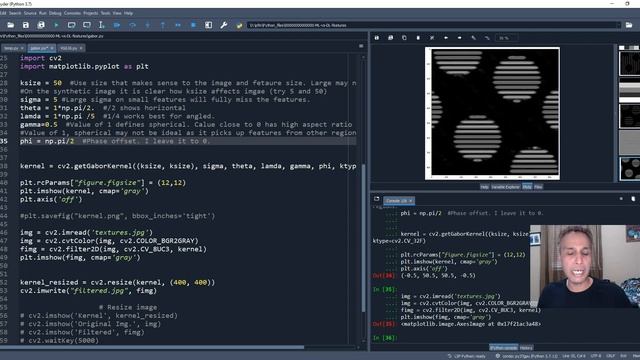Switch to the History tab
640x360 pixels.
coord(526,348)
